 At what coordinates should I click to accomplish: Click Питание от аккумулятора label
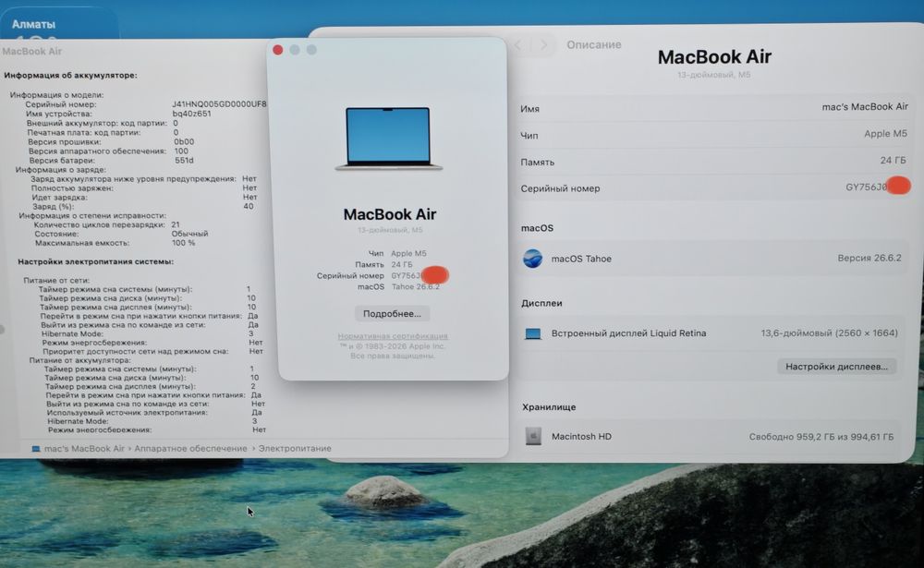coord(79,360)
